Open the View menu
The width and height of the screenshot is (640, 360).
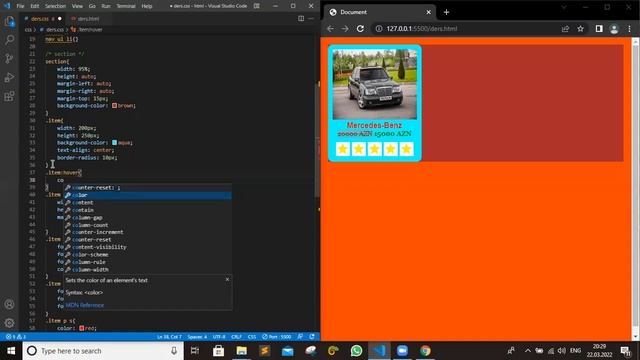pyautogui.click(x=77, y=6)
